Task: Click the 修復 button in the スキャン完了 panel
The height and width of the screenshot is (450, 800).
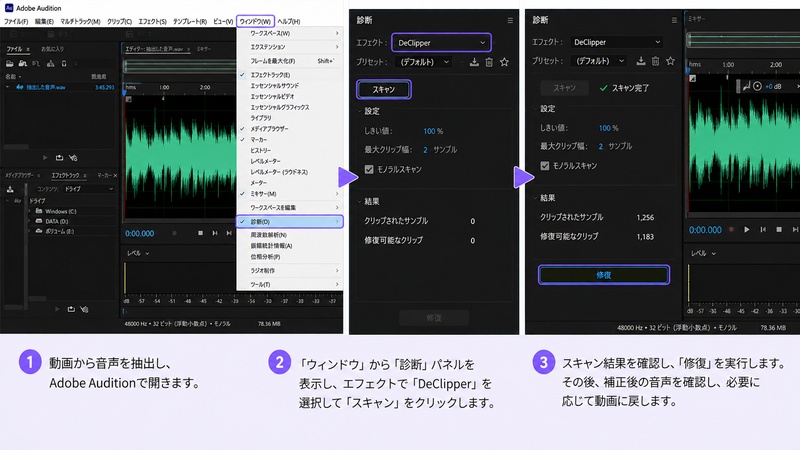Action: 604,275
